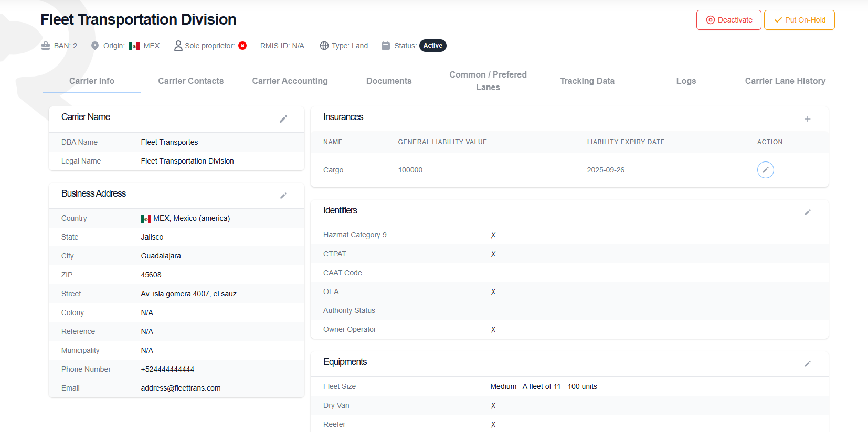Open Common / Prefered Lanes tab
Viewport: 868px width, 432px height.
pos(488,81)
